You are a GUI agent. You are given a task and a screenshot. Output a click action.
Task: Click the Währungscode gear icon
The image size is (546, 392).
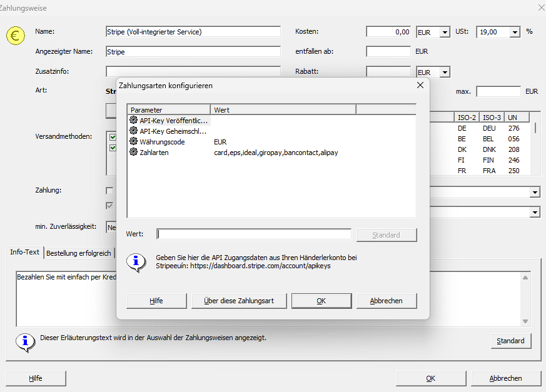point(133,141)
